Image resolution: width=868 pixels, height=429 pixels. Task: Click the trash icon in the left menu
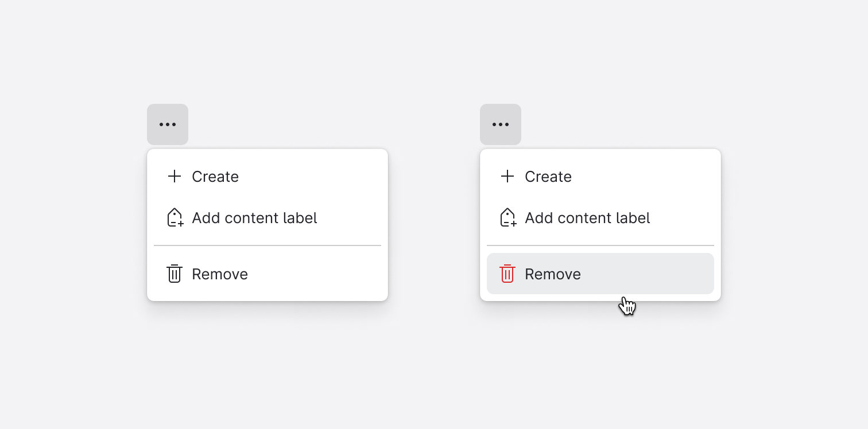(175, 274)
